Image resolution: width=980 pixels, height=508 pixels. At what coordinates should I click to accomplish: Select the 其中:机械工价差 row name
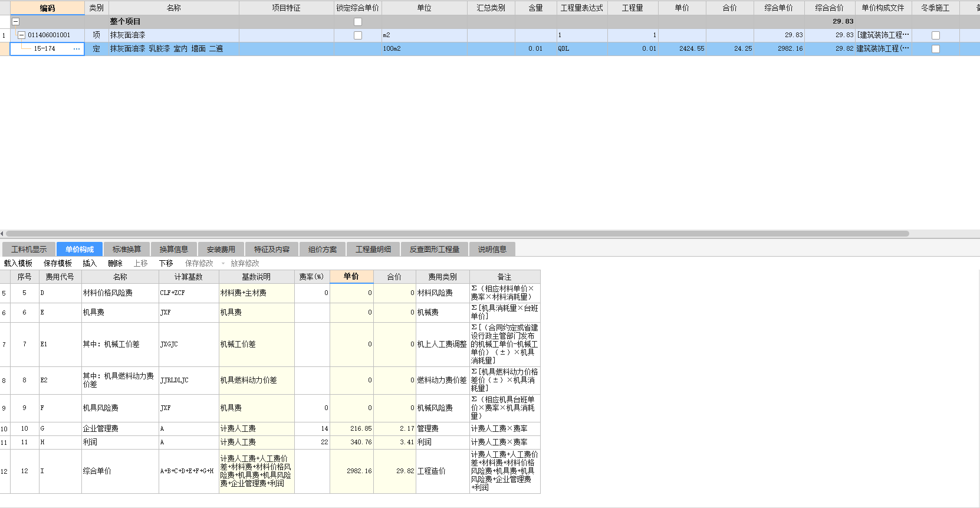pos(120,345)
